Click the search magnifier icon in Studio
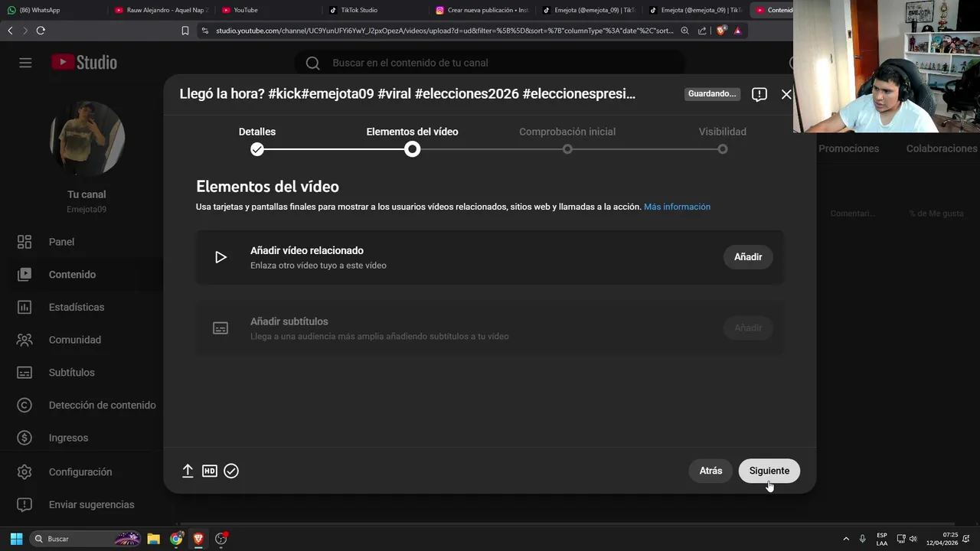980x551 pixels. 312,63
